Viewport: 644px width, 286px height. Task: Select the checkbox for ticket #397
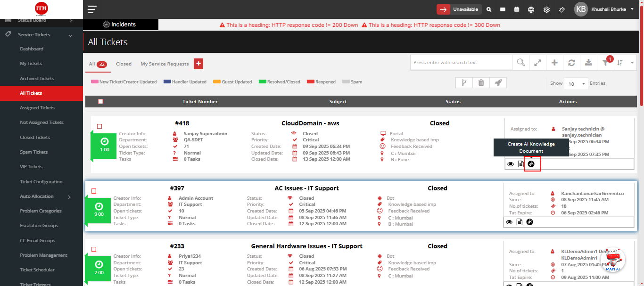click(x=94, y=191)
